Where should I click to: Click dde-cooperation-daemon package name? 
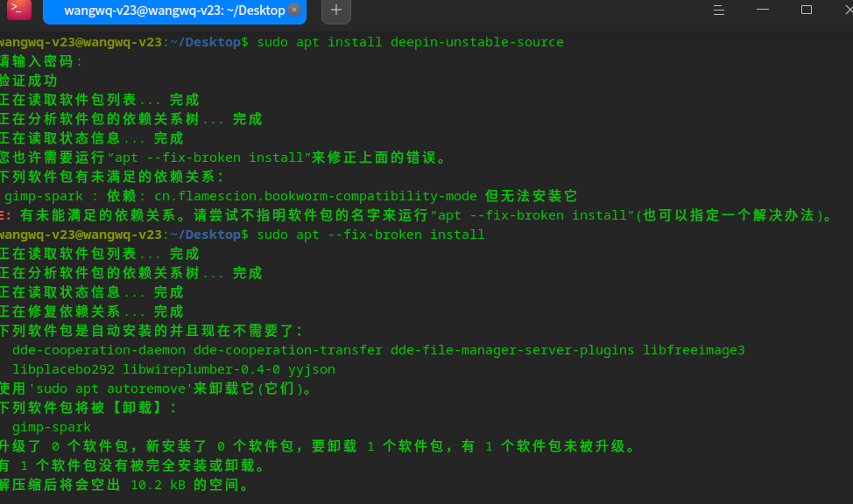(99, 350)
